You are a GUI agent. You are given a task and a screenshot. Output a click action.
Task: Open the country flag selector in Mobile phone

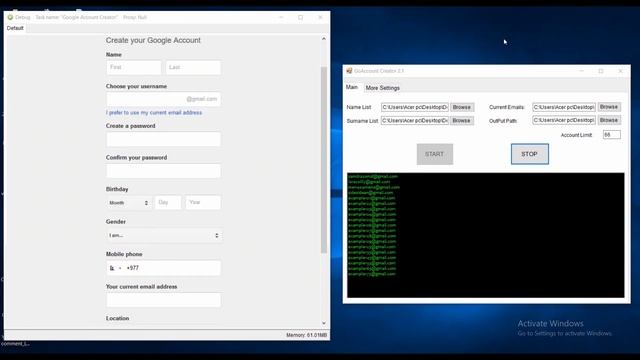[x=115, y=268]
